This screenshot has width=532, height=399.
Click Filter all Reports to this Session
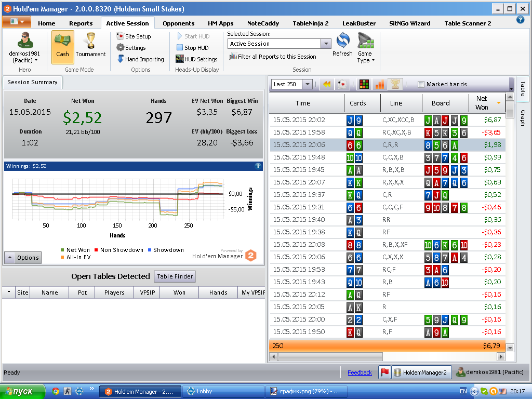point(273,57)
